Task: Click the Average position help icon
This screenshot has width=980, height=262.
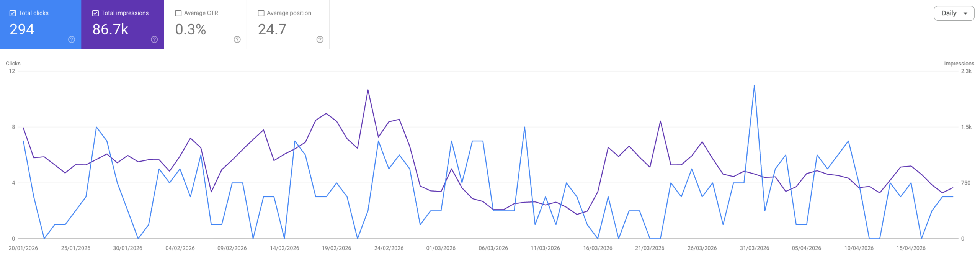Action: pos(320,39)
